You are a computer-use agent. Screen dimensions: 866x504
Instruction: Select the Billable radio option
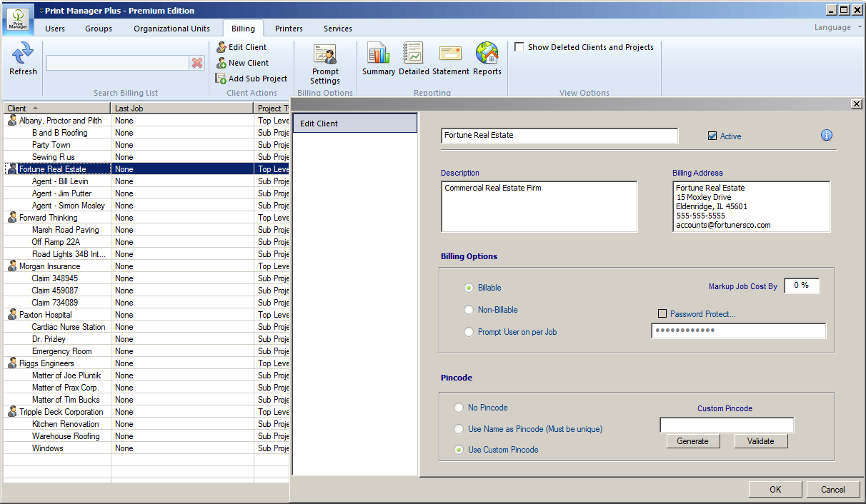click(x=469, y=288)
